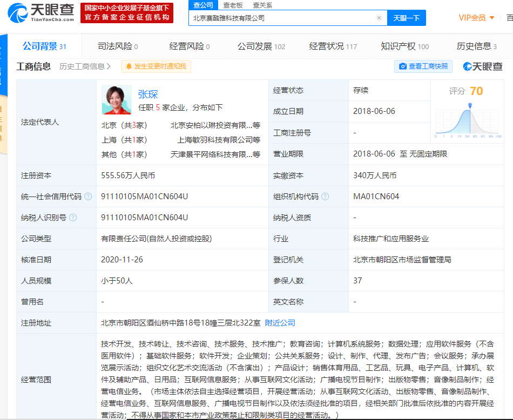
Task: Select 科技推广和应用服务业 industry text
Action: click(x=391, y=239)
